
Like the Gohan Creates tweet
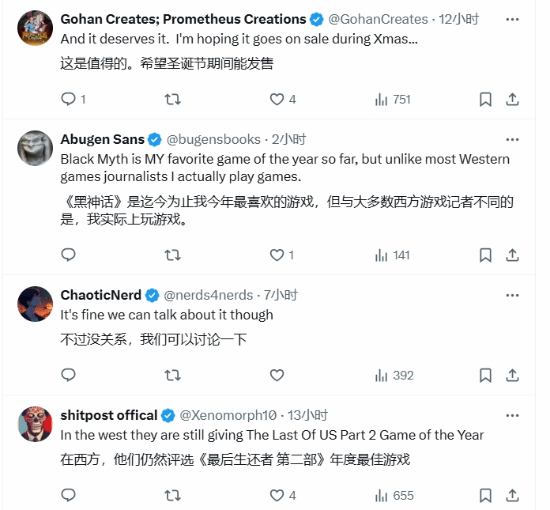tap(283, 99)
